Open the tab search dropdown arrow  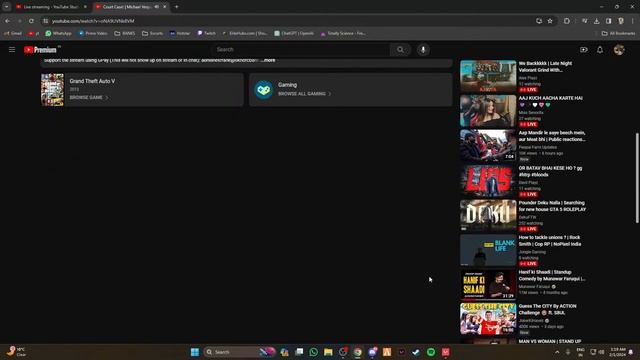(7, 7)
